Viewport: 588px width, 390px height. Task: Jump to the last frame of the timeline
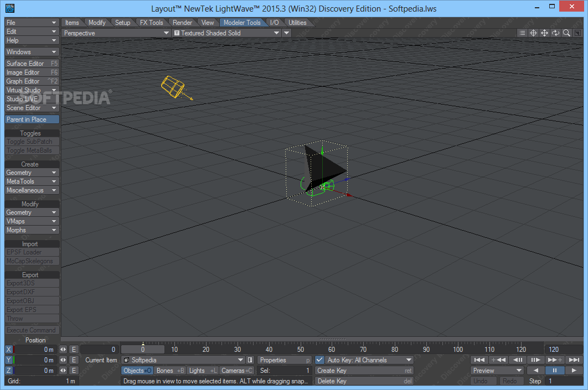[574, 360]
